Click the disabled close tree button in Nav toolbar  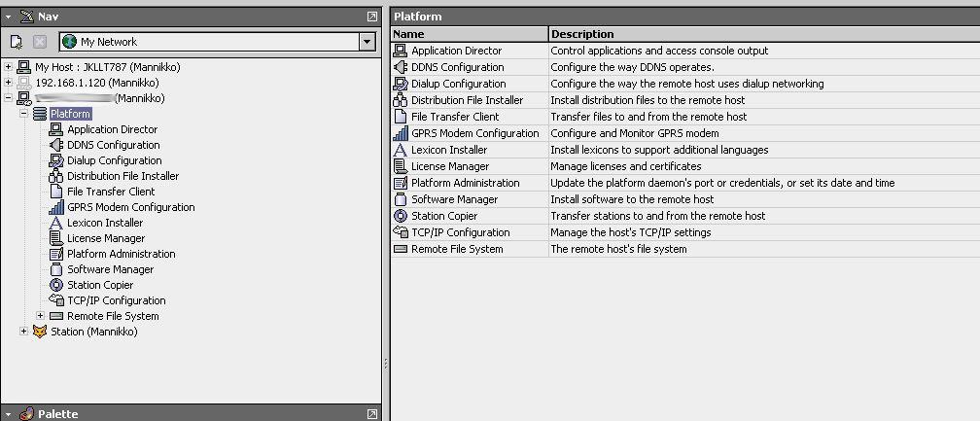tap(39, 42)
